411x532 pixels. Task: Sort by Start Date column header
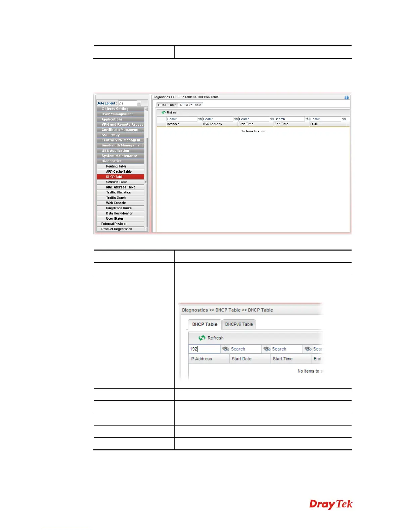(x=250, y=359)
